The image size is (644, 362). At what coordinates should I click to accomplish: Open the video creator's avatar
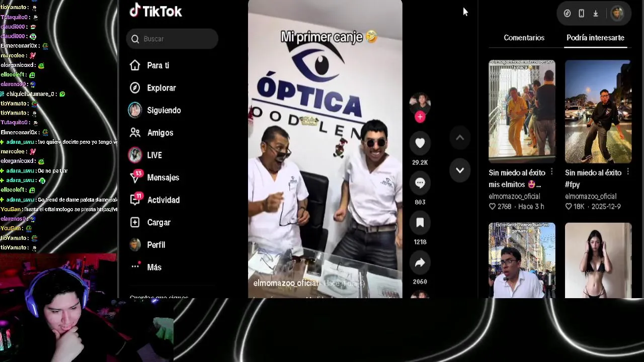pyautogui.click(x=420, y=104)
